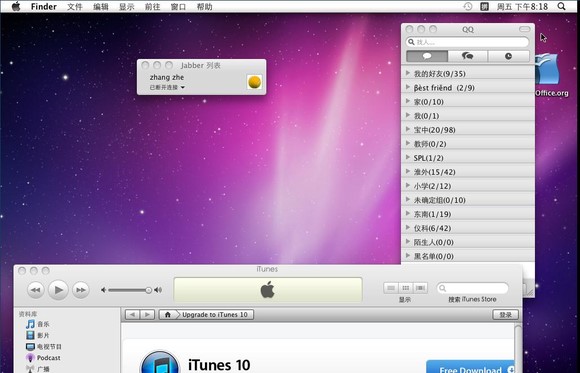
Task: Open Jabber status dropdown showing disconnected
Action: (x=167, y=87)
